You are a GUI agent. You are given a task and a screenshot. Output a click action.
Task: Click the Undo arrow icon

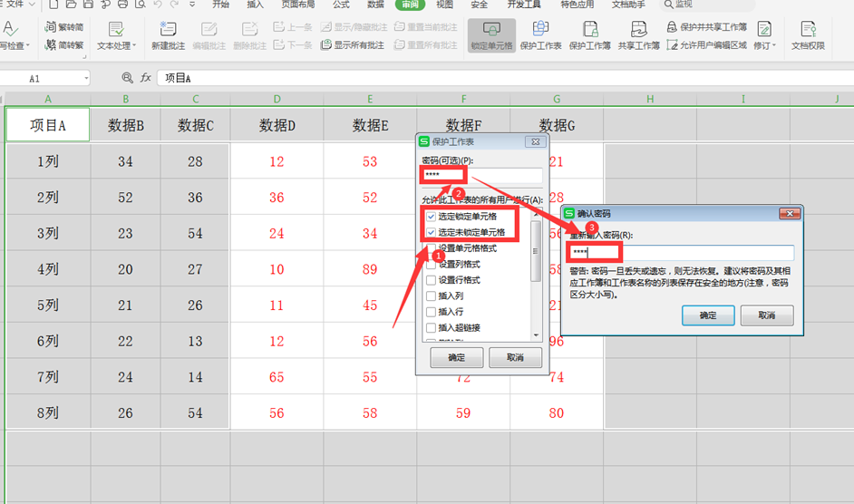point(158,5)
